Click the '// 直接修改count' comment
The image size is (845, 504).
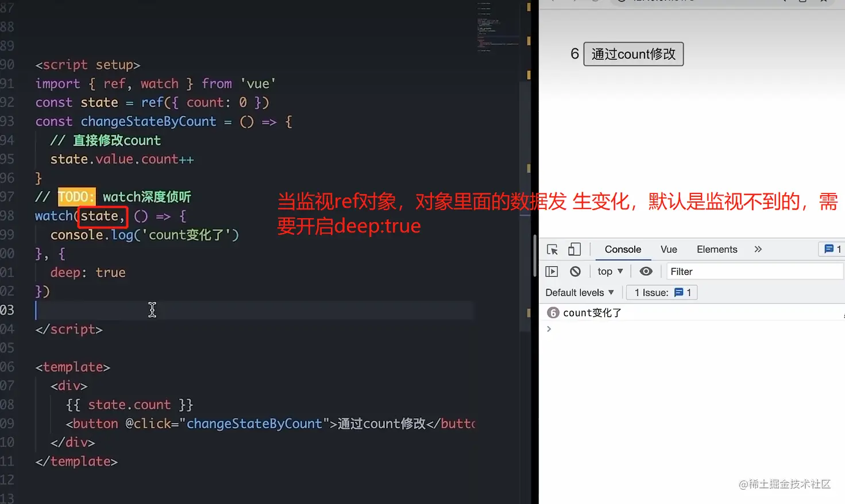tap(106, 141)
